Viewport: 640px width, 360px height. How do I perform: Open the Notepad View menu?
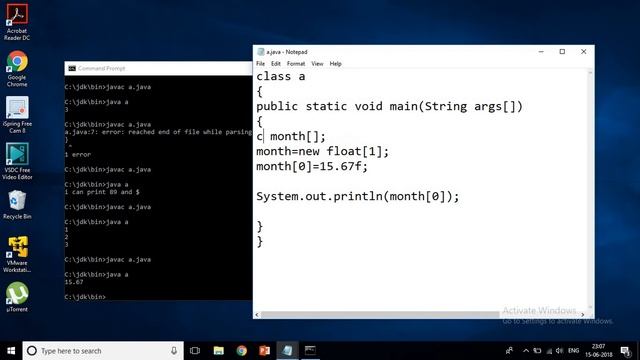click(317, 64)
